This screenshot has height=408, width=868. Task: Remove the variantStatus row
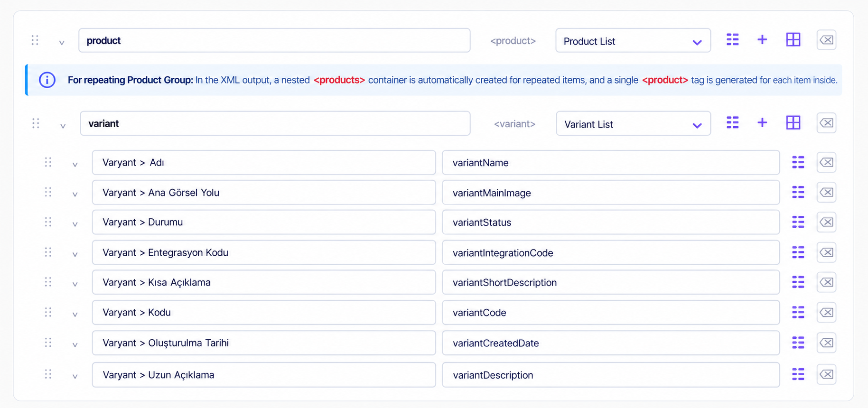[x=826, y=222]
